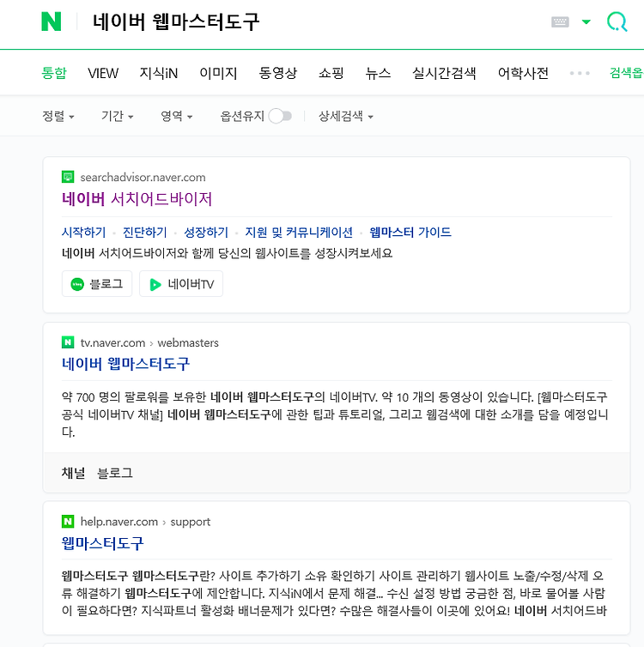Follow the 진단하기 sublink
Image resolution: width=644 pixels, height=647 pixels.
[x=145, y=233]
